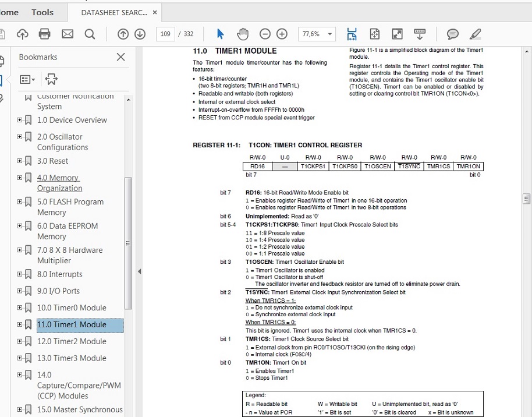This screenshot has height=417, width=532.
Task: Expand 4.0 Memory Organization bookmark
Action: coord(20,178)
